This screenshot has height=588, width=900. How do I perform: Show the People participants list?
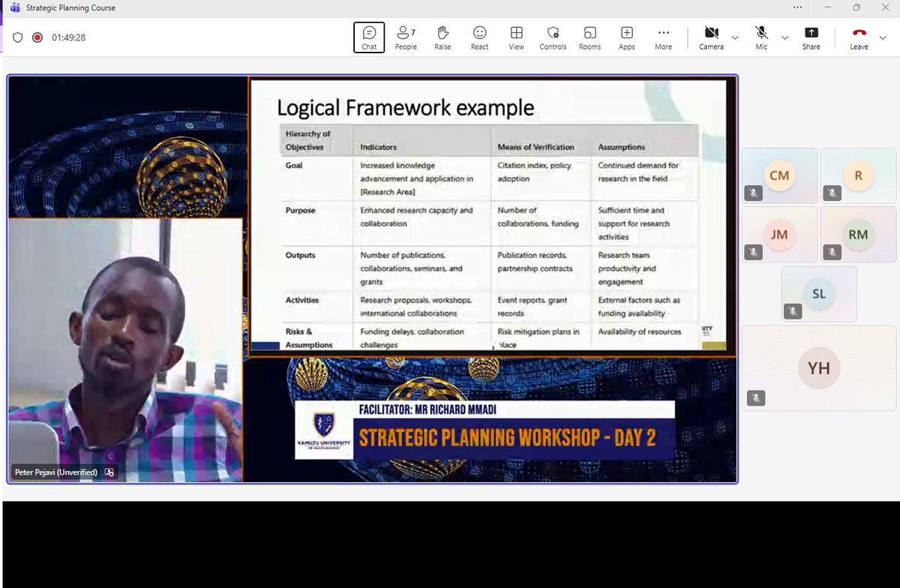[x=406, y=37]
